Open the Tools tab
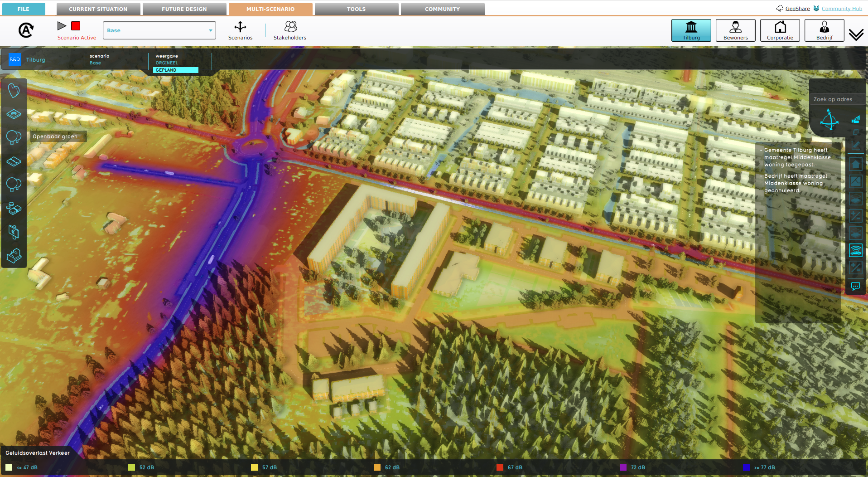Viewport: 868px width, 477px height. tap(356, 9)
